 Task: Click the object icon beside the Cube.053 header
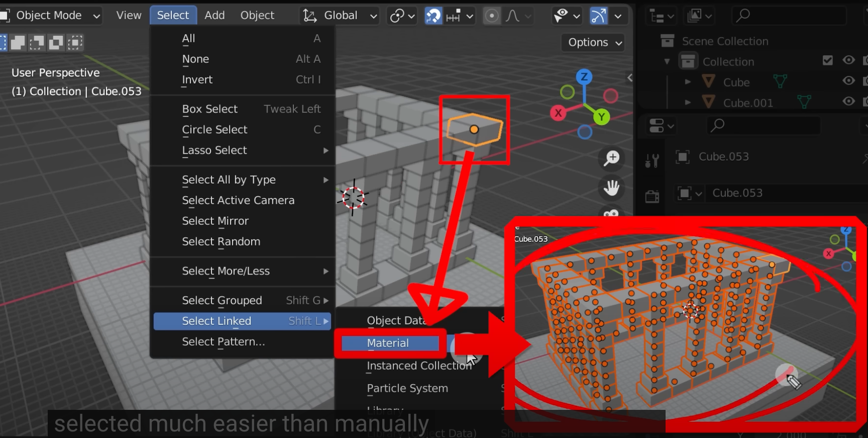tap(682, 157)
